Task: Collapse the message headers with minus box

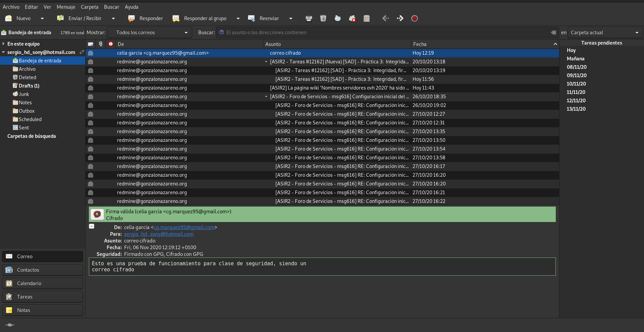Action: tap(92, 226)
